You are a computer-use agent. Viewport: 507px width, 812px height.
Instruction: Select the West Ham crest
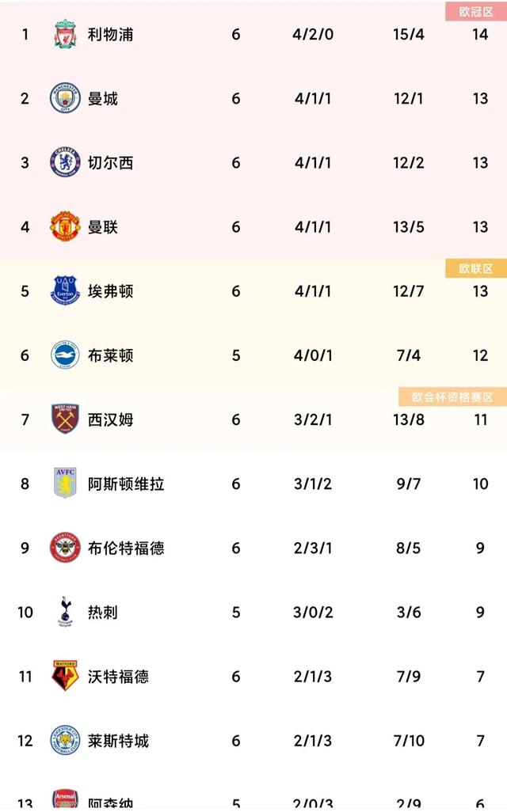click(x=65, y=419)
